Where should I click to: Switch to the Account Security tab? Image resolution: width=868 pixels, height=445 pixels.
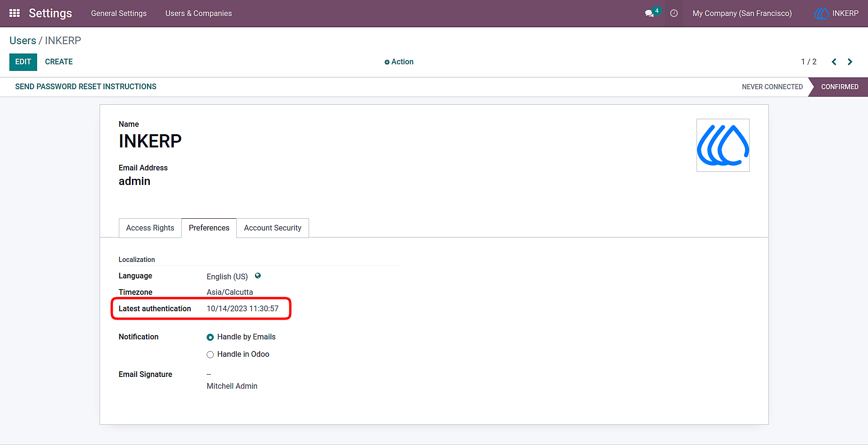point(273,228)
